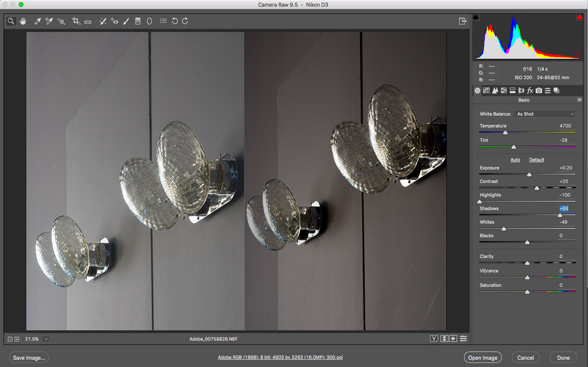The width and height of the screenshot is (588, 367).
Task: Expand the zoom level dropdown
Action: (x=46, y=339)
